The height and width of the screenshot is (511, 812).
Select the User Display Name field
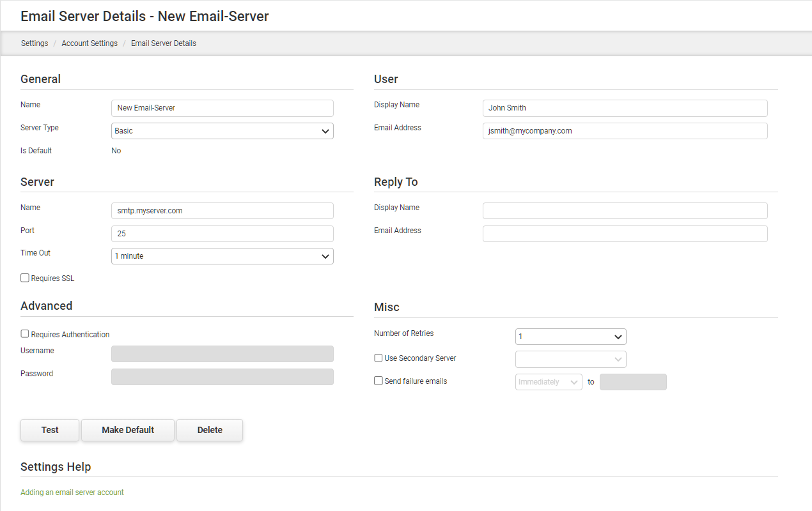click(x=625, y=108)
